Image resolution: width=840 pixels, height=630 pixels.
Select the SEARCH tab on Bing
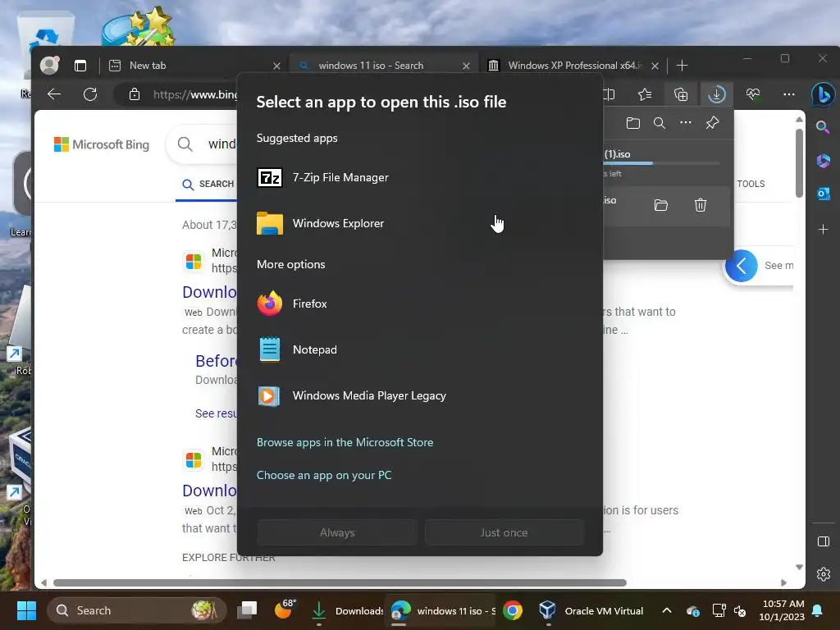pos(208,185)
